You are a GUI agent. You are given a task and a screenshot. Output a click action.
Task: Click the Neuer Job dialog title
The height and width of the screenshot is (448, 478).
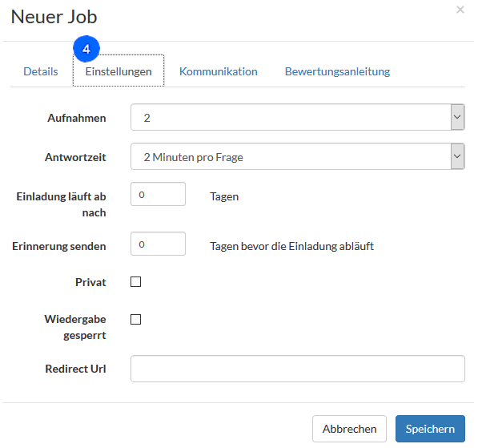(54, 17)
